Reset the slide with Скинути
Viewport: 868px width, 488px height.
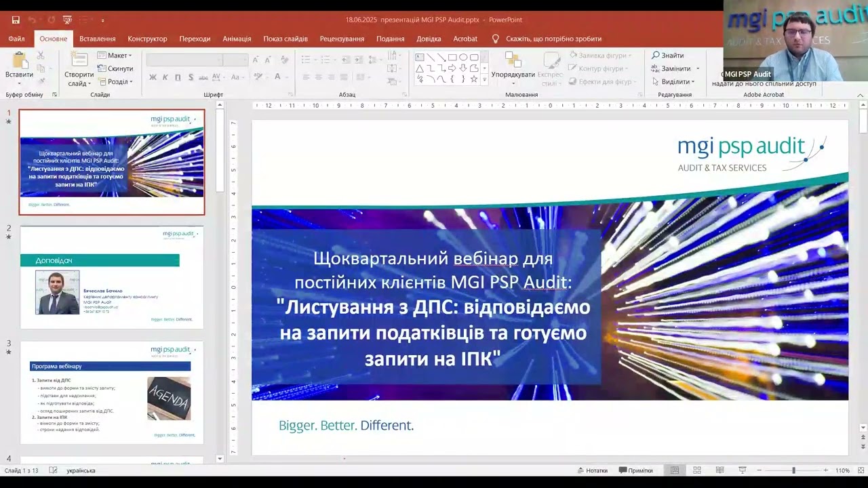(115, 68)
